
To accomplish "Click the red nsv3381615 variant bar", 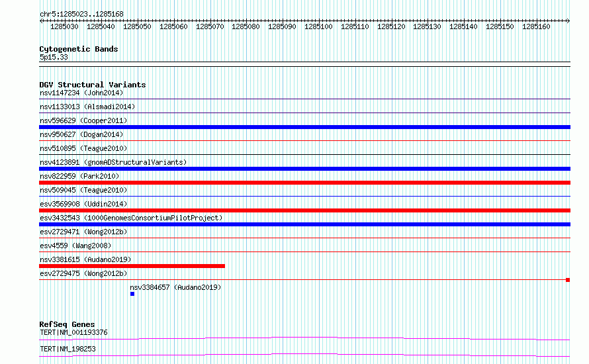I will [132, 266].
